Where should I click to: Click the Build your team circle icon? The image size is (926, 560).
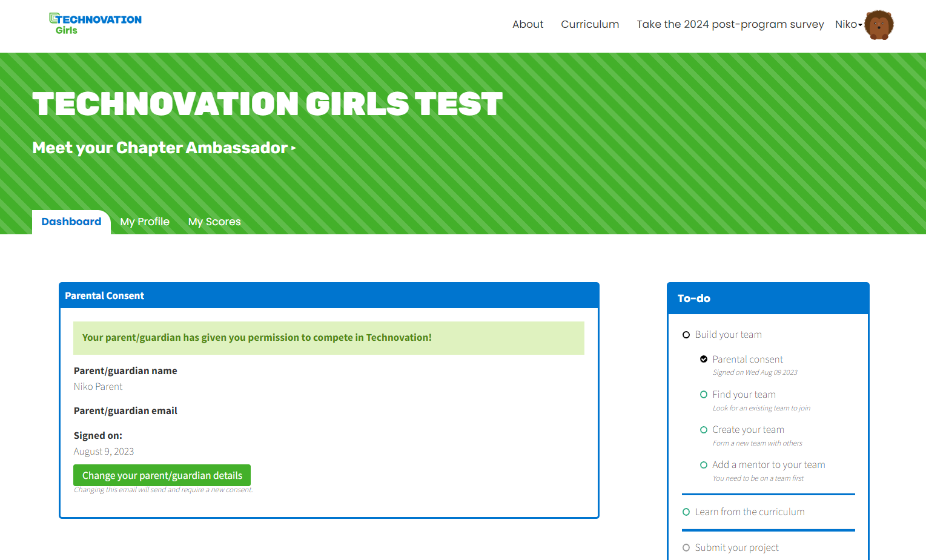686,335
